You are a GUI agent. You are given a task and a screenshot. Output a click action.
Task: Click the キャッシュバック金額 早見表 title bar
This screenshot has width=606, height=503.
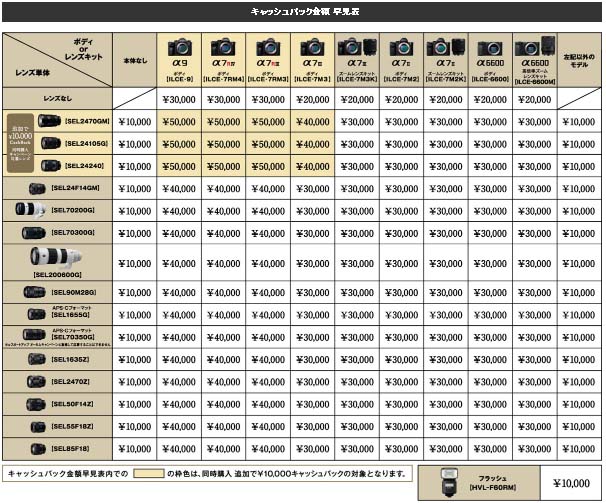click(x=302, y=12)
